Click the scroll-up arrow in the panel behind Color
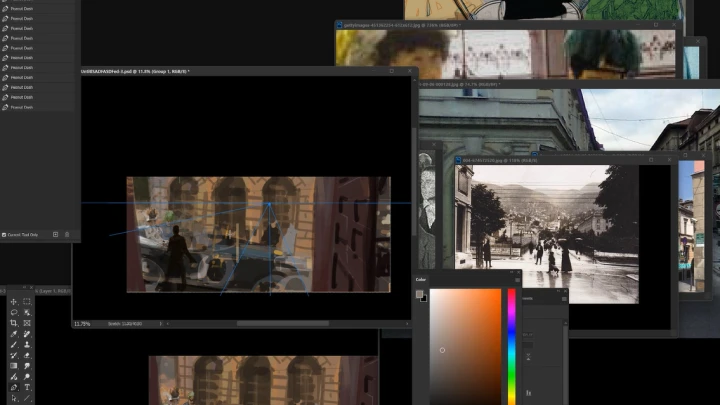Screen dimensions: 720x405 tap(565, 324)
